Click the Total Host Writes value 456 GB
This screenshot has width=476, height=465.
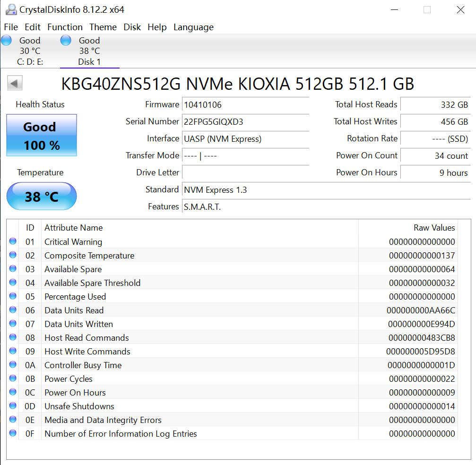pyautogui.click(x=436, y=122)
